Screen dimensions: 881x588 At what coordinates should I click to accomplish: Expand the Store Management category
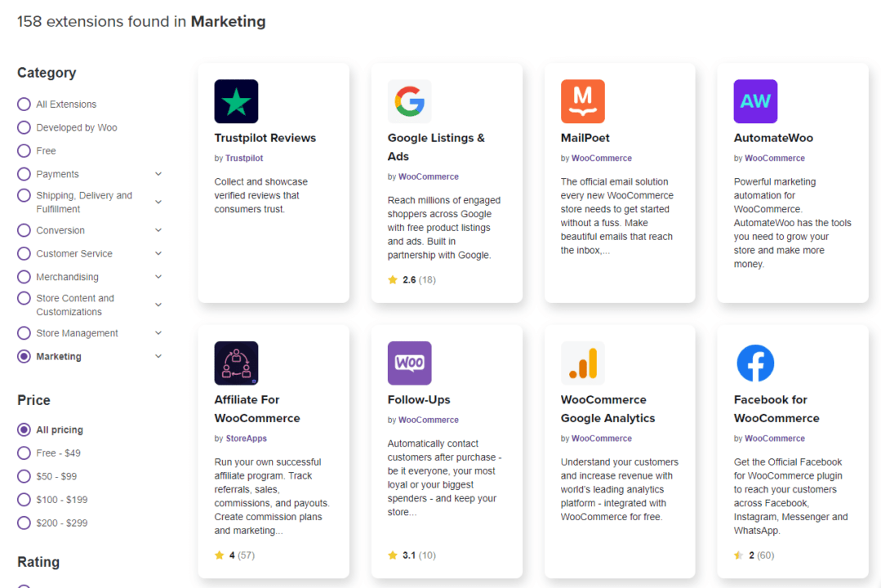tap(157, 333)
